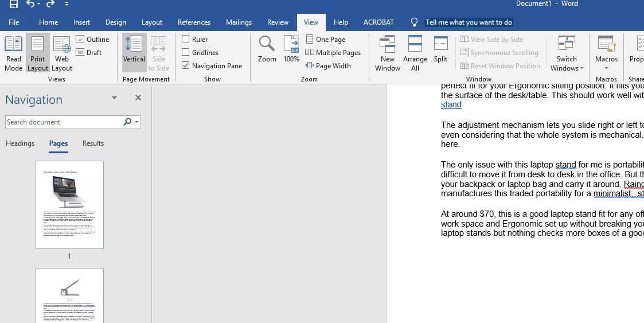Open search options dropdown arrow
The height and width of the screenshot is (323, 644).
point(136,122)
